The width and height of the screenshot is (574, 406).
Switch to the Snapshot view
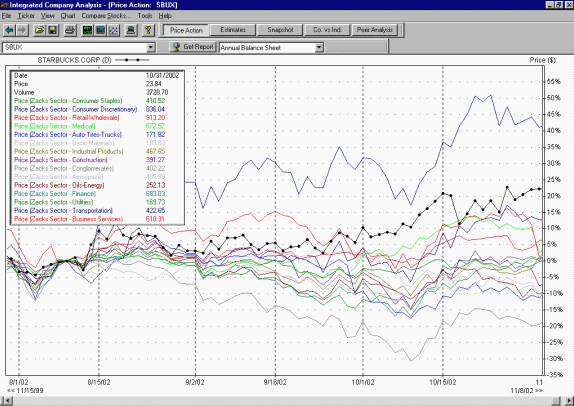280,30
